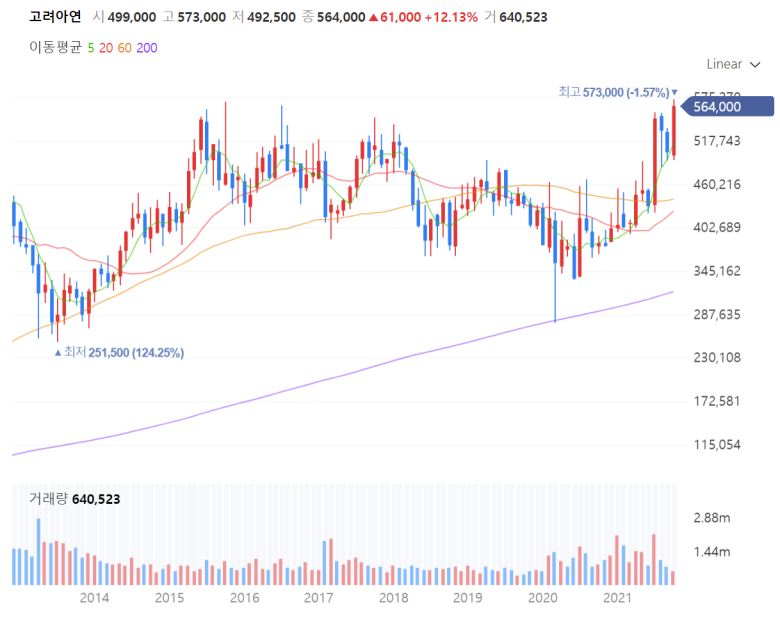The width and height of the screenshot is (780, 630).
Task: Click the red up-triangle price change icon
Action: 374,17
